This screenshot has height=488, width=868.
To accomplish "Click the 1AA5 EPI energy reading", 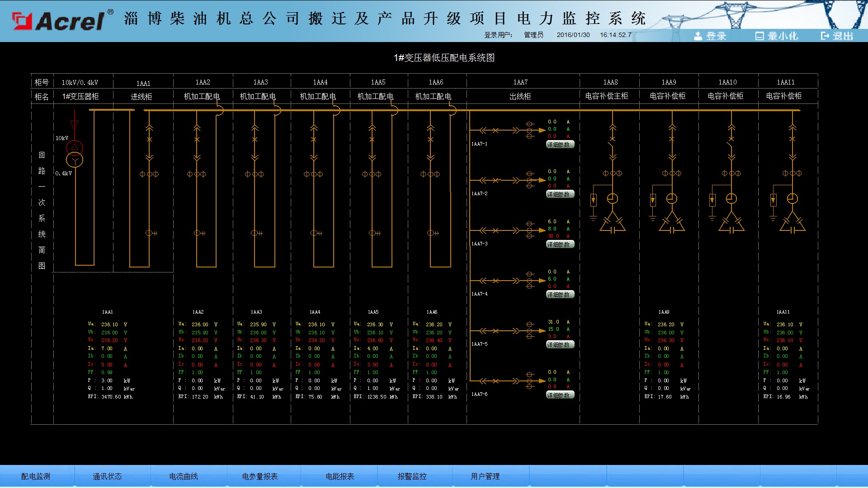I will coord(376,397).
